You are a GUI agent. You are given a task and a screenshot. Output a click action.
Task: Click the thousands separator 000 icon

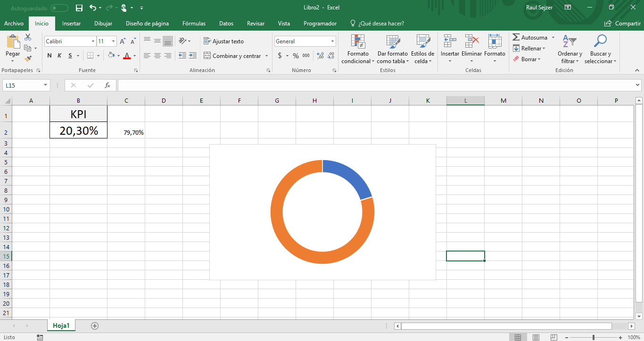click(x=306, y=56)
